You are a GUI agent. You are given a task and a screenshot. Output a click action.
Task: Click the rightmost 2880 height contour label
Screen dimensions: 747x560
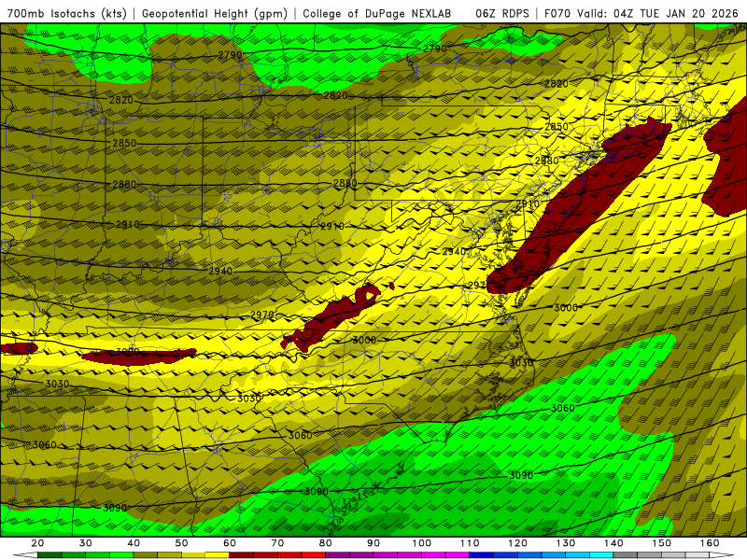(546, 161)
